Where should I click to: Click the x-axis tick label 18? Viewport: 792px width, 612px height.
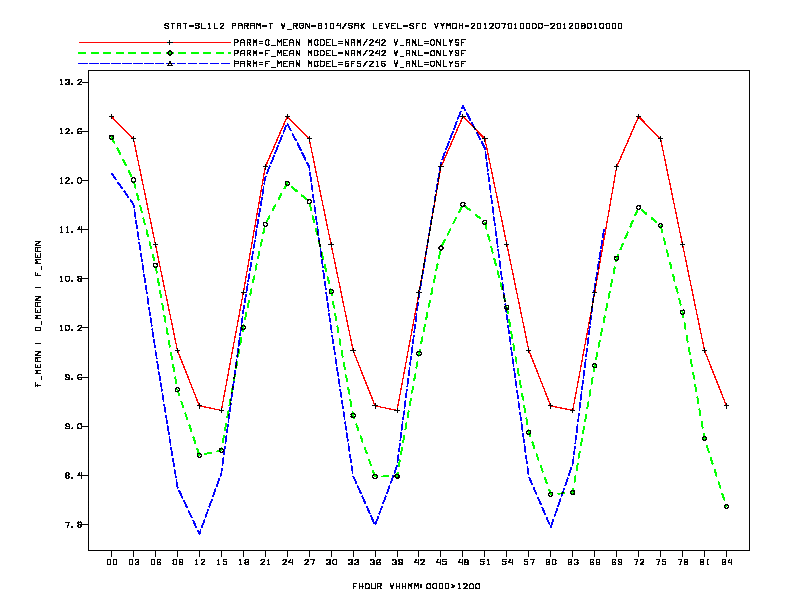pyautogui.click(x=243, y=562)
